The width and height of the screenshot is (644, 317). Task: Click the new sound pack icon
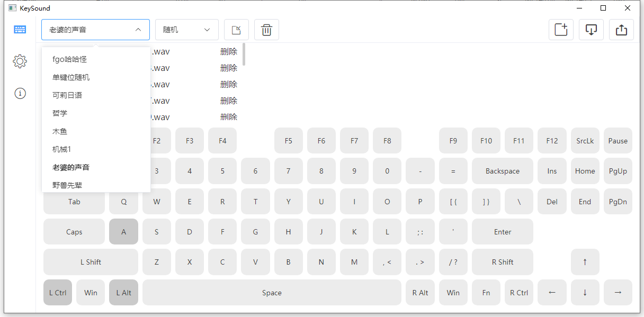point(561,30)
